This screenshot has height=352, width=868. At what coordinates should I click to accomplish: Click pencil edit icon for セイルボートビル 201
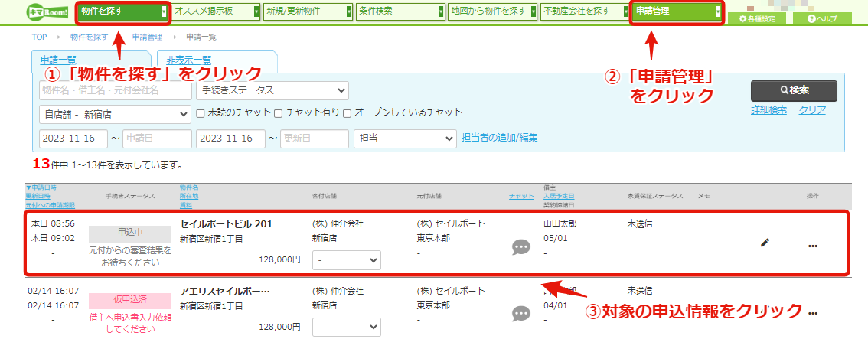pyautogui.click(x=765, y=242)
